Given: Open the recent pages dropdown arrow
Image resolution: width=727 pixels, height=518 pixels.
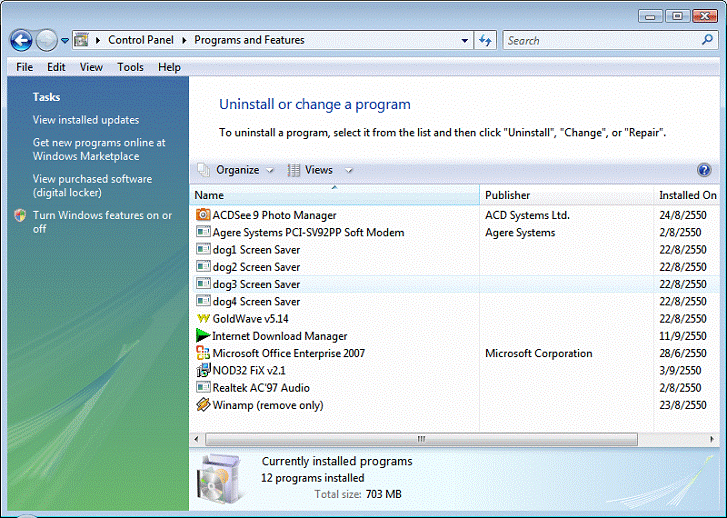Looking at the screenshot, I should tap(65, 40).
